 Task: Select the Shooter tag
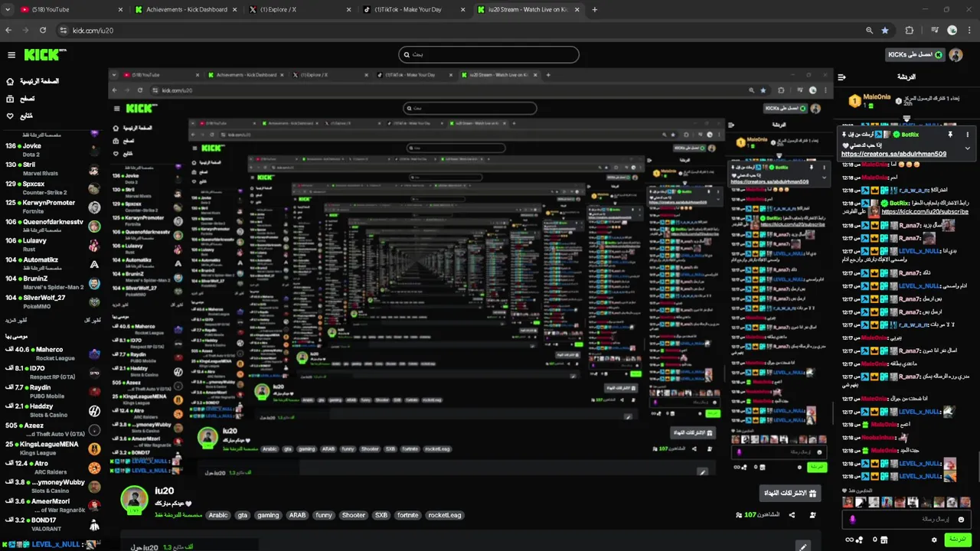point(354,515)
